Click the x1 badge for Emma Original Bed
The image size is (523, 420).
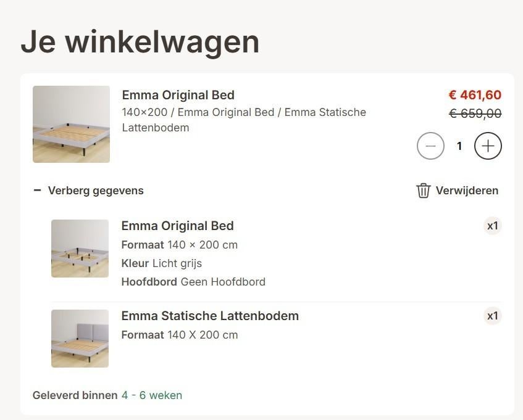tap(492, 226)
